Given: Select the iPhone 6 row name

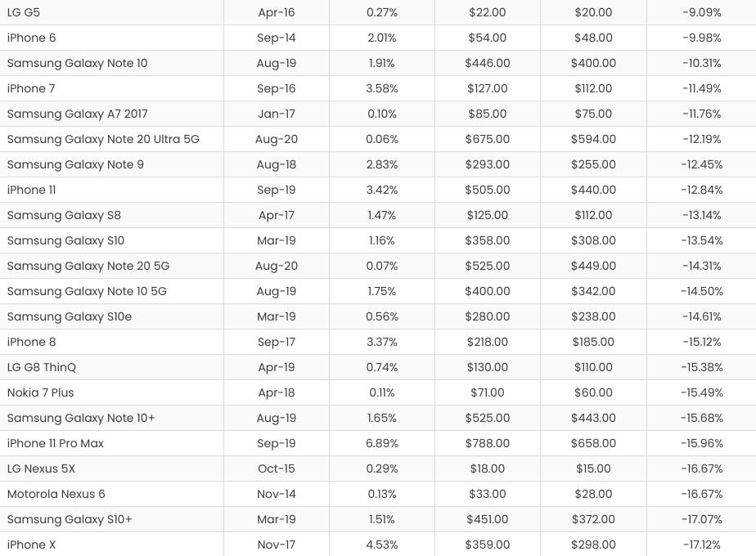Looking at the screenshot, I should point(32,38).
